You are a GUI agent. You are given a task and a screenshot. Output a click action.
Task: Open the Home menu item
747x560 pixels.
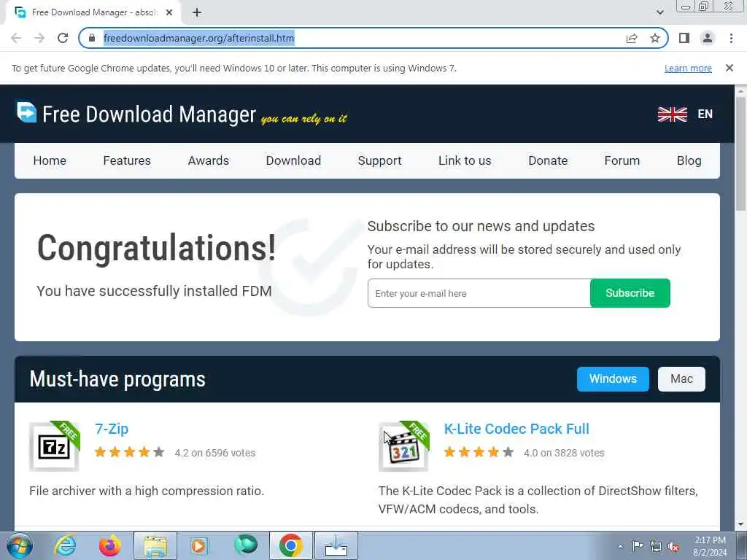50,160
